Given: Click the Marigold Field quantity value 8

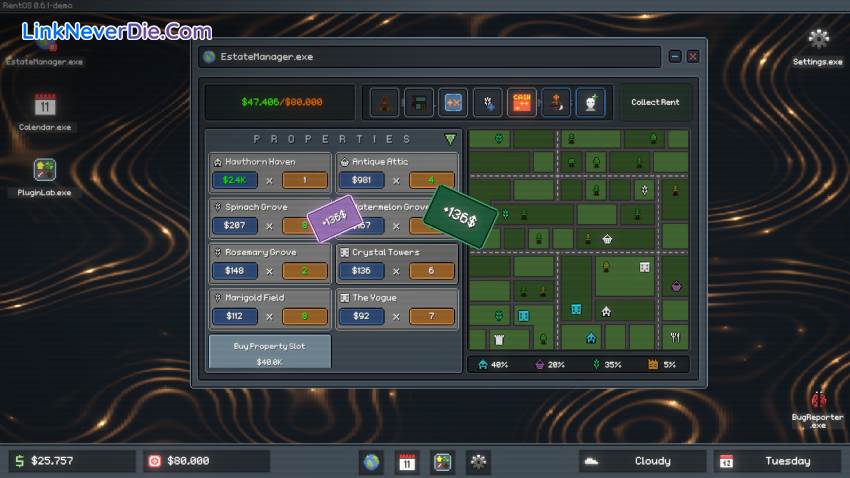Looking at the screenshot, I should [x=304, y=317].
